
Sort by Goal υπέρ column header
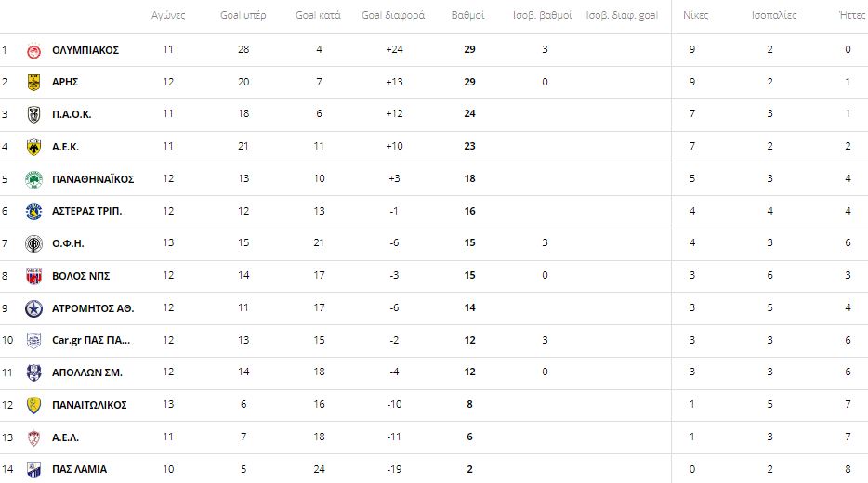click(243, 16)
